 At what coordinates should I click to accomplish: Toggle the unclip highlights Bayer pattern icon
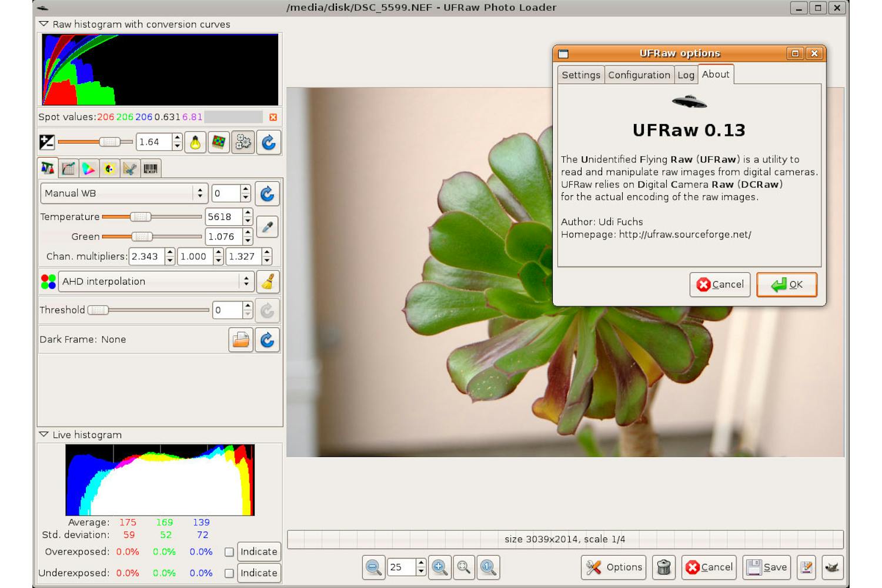click(218, 142)
